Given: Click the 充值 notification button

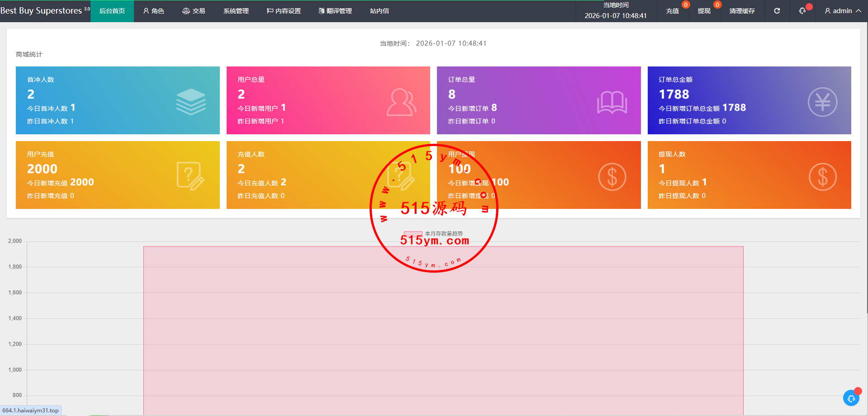Looking at the screenshot, I should (672, 11).
